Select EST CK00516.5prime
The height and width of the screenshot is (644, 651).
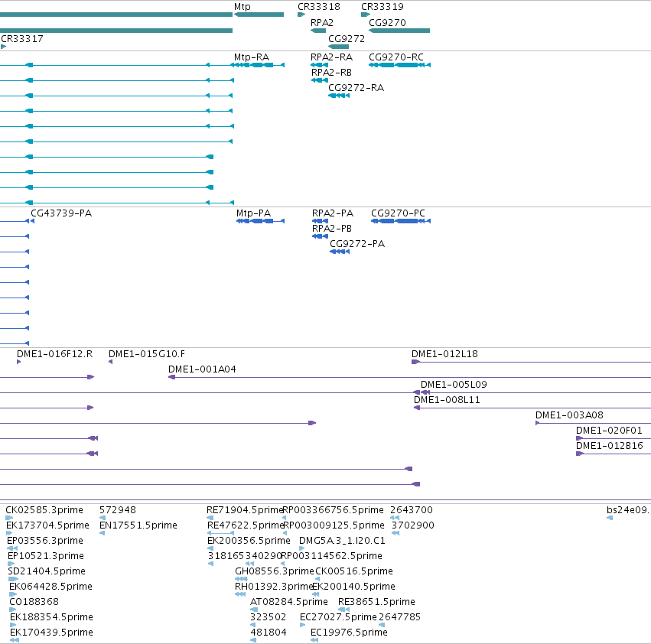click(354, 572)
